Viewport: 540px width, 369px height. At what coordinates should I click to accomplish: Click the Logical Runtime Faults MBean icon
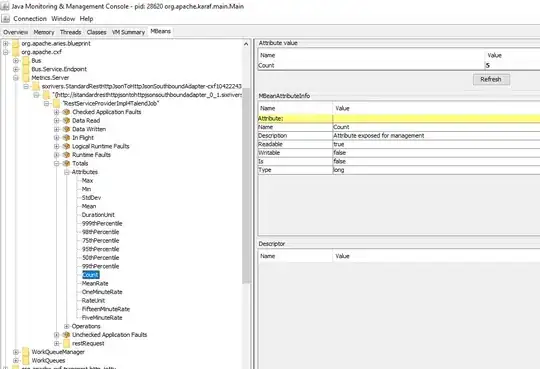click(x=66, y=146)
